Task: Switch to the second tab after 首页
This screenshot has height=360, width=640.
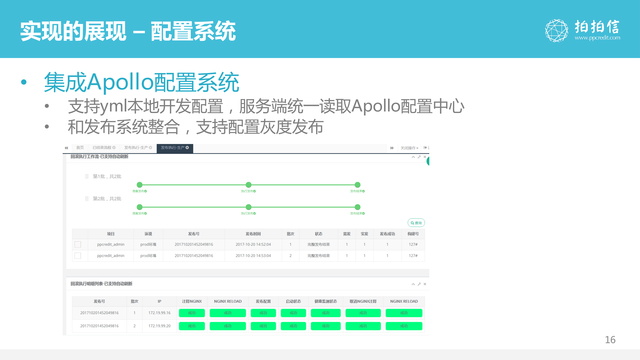Action: pos(104,147)
